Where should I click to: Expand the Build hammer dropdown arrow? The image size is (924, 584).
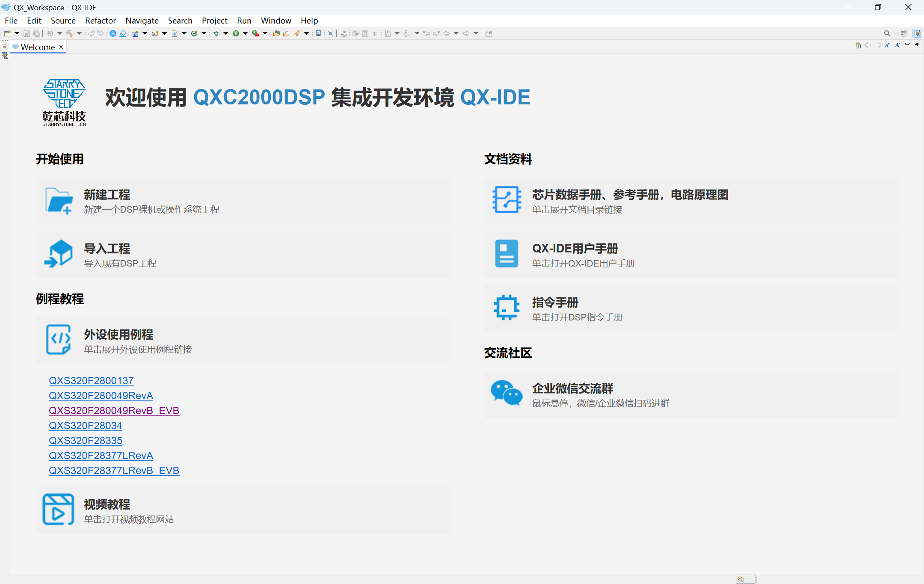[80, 33]
